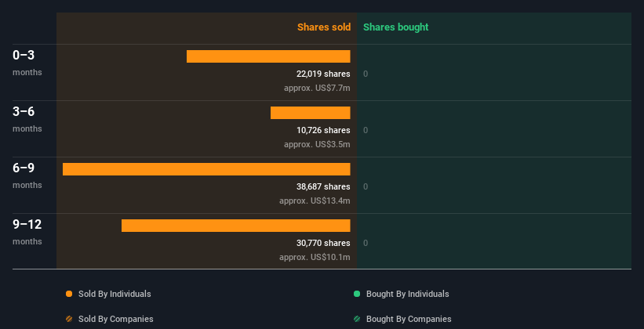Click the 38,687 shares value

tap(323, 186)
